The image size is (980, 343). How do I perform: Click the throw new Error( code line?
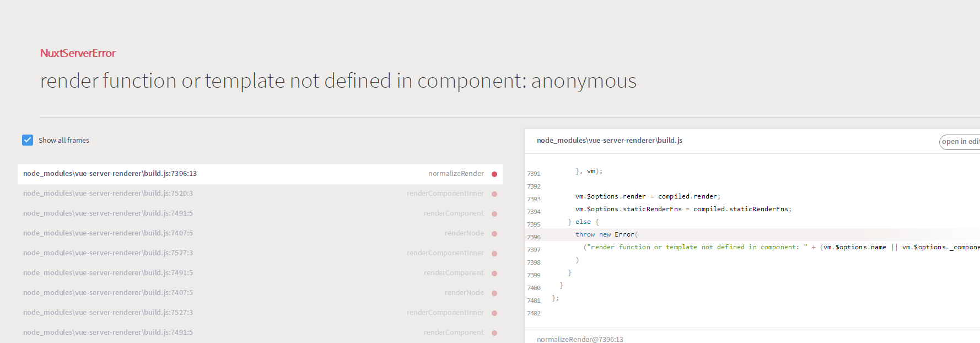[606, 234]
